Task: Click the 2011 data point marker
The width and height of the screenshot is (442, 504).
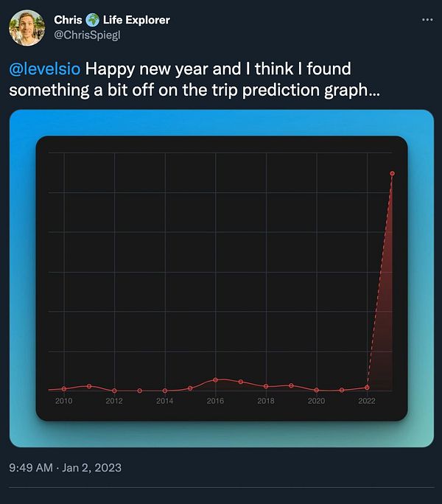Action: (89, 386)
